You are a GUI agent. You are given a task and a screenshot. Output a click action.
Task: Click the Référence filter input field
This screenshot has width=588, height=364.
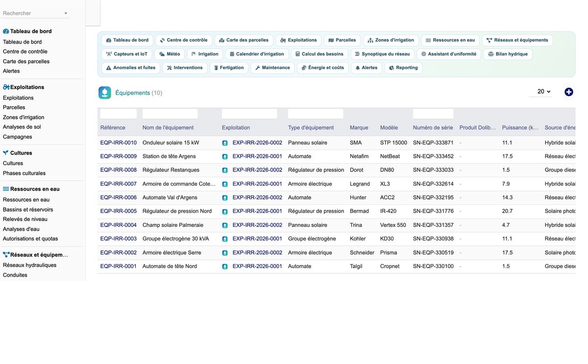119,114
